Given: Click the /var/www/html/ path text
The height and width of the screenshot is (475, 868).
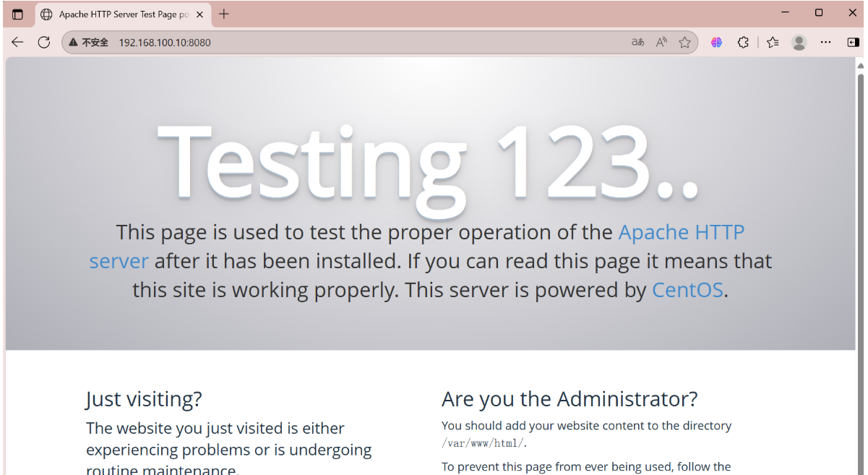Looking at the screenshot, I should [483, 443].
